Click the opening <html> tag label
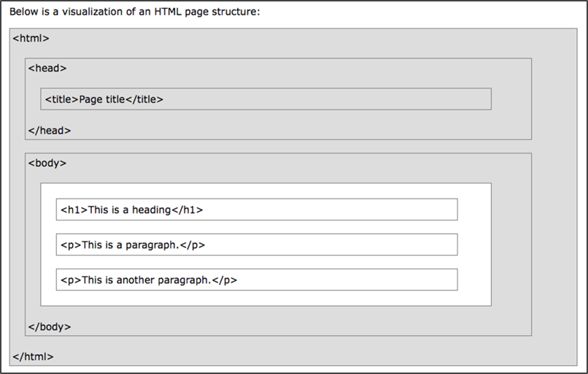 (x=31, y=39)
